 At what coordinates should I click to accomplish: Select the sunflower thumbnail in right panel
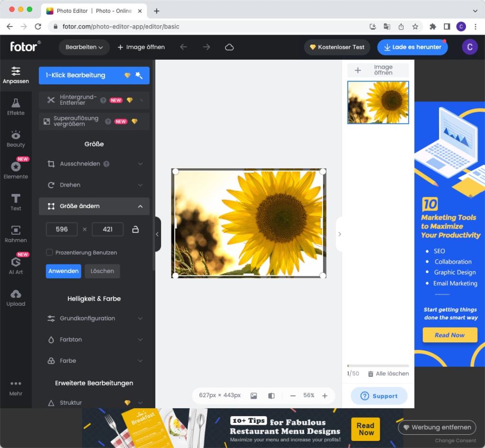pos(378,102)
